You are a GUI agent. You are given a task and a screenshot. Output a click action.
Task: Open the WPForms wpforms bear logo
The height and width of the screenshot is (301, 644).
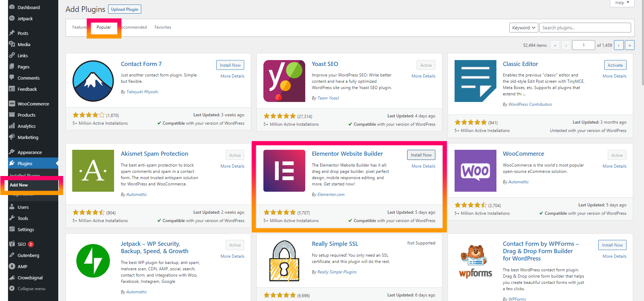tap(475, 261)
